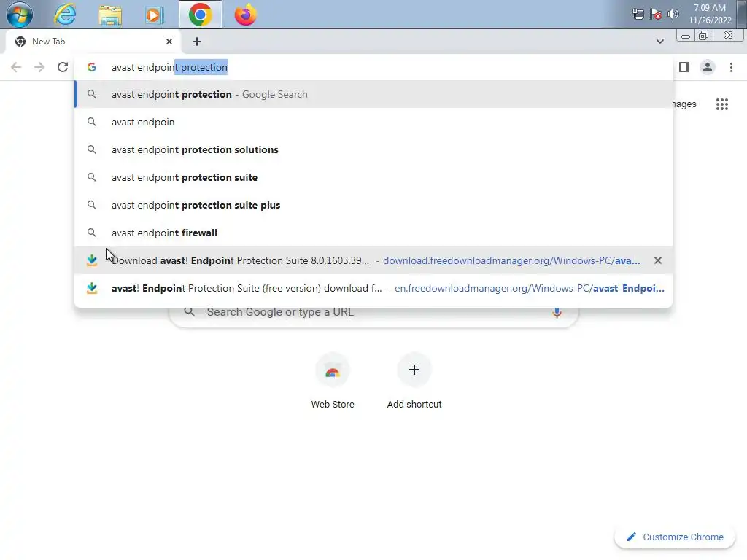The height and width of the screenshot is (560, 747).
Task: Close the New Tab tab
Action: [169, 42]
